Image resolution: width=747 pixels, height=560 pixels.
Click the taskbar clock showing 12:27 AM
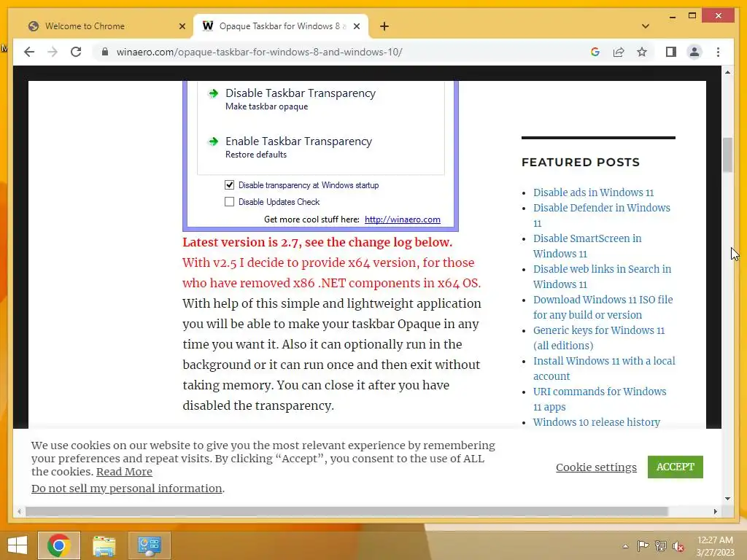tap(715, 545)
